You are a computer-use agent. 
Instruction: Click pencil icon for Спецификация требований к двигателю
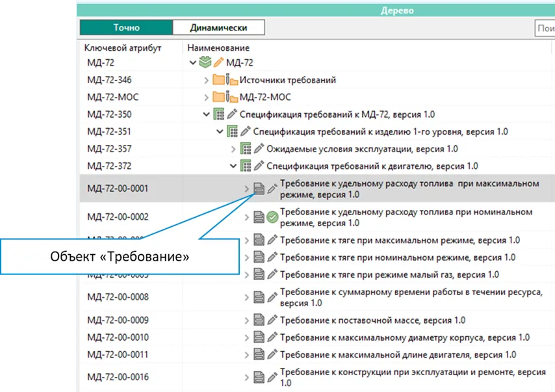pos(259,166)
